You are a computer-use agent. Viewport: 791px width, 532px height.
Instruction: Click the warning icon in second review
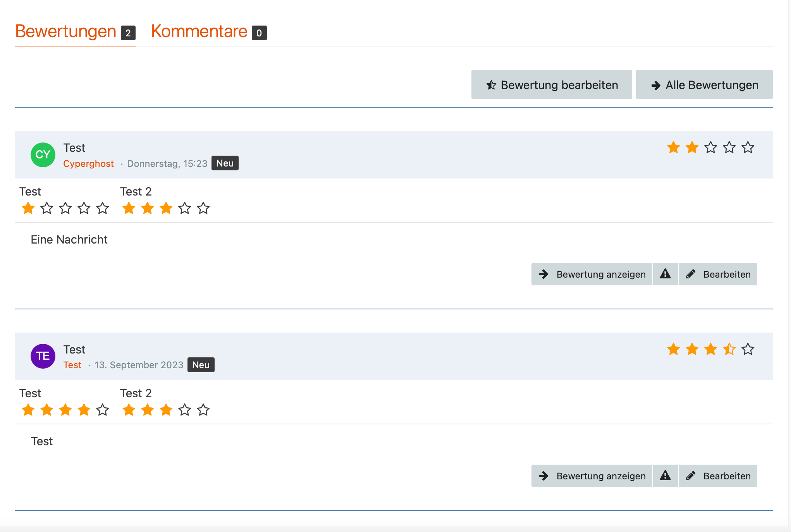point(665,476)
